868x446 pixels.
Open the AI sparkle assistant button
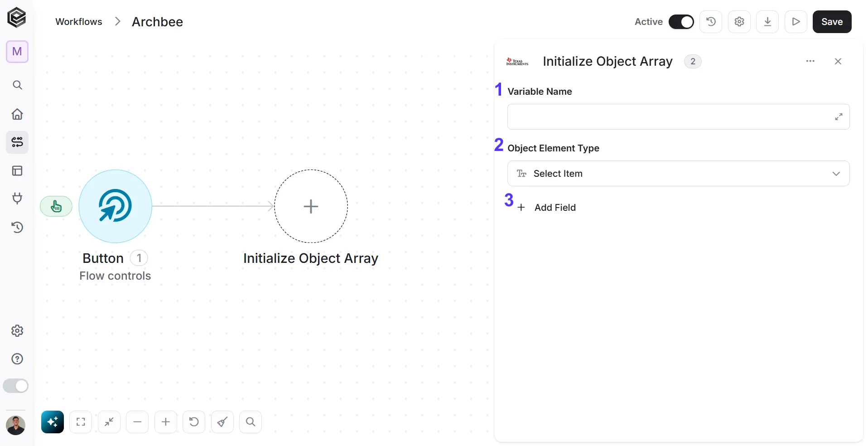pyautogui.click(x=53, y=422)
